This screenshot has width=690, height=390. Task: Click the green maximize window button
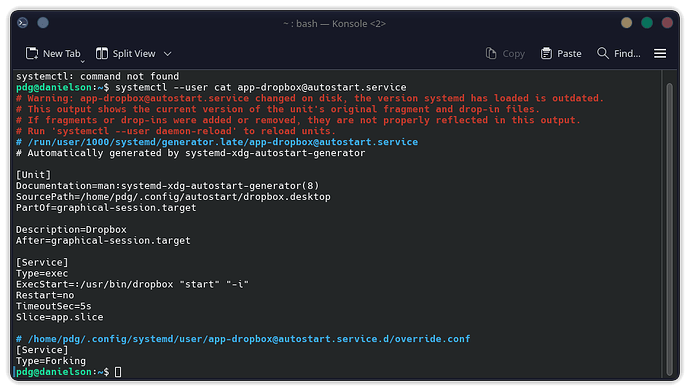(x=646, y=23)
